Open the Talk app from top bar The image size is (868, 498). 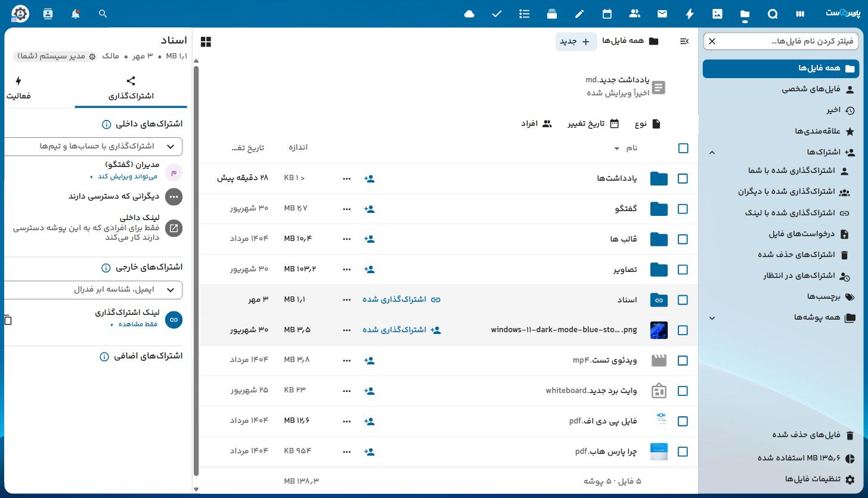coord(773,14)
